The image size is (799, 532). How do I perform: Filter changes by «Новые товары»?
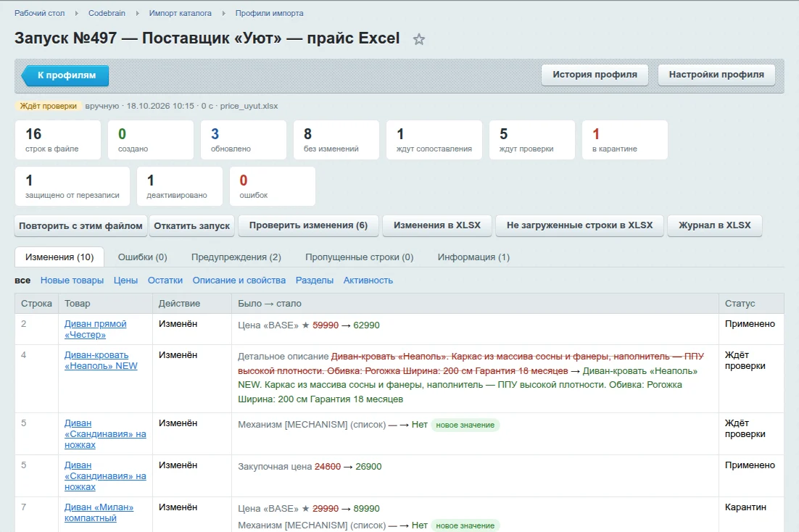(72, 280)
